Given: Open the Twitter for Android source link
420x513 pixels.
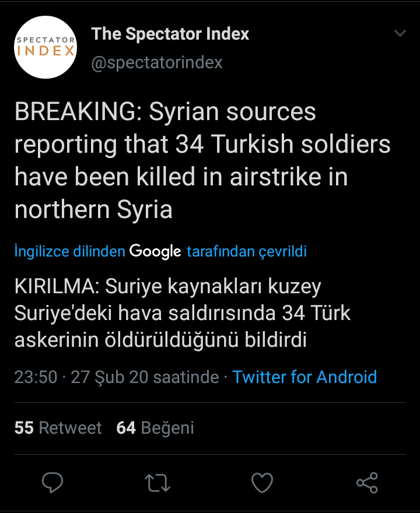Looking at the screenshot, I should 304,377.
